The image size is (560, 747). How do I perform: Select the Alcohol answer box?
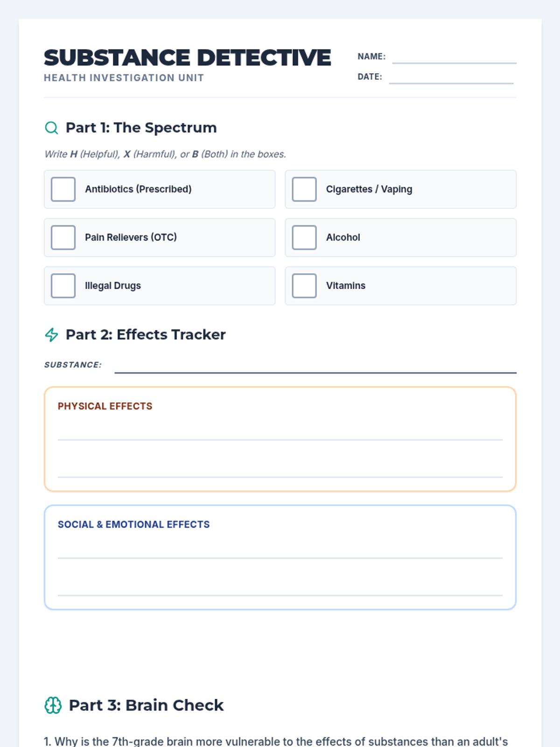pos(304,237)
